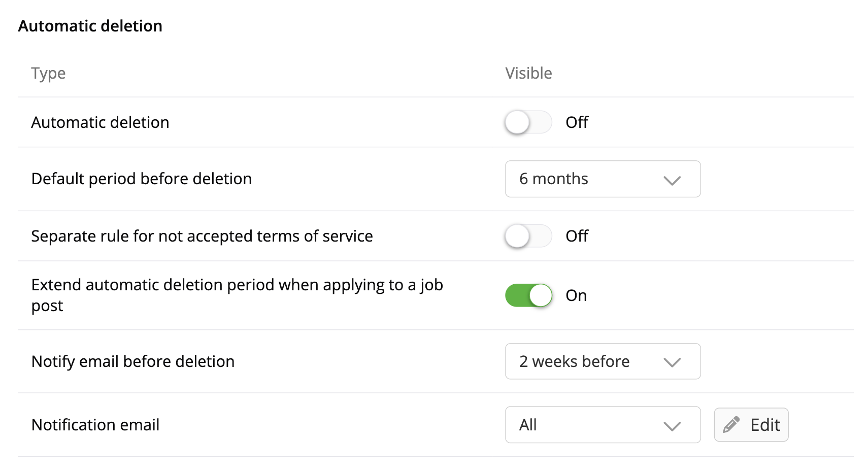
Task: Toggle separate rule for not accepted terms
Action: point(528,236)
